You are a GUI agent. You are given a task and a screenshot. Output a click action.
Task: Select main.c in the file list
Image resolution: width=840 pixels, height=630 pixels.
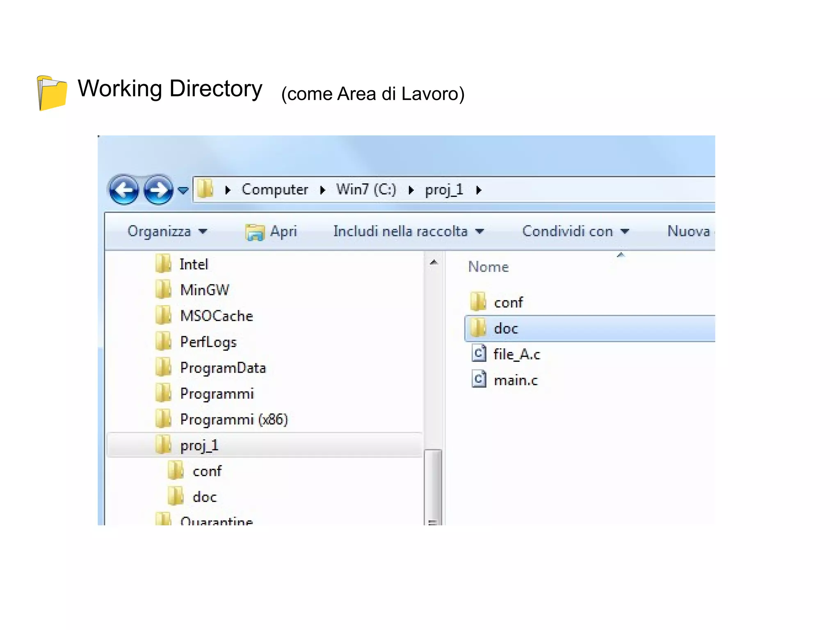pos(516,381)
